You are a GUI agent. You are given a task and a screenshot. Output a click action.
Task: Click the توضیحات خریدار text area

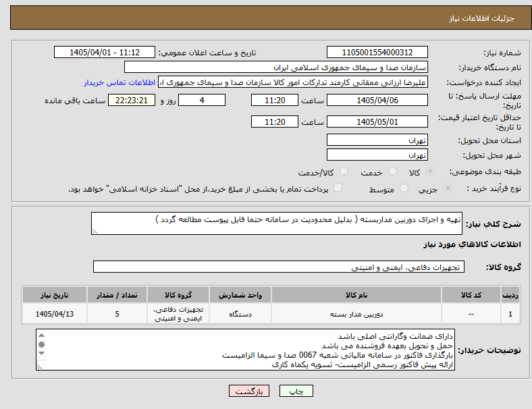[x=245, y=350]
